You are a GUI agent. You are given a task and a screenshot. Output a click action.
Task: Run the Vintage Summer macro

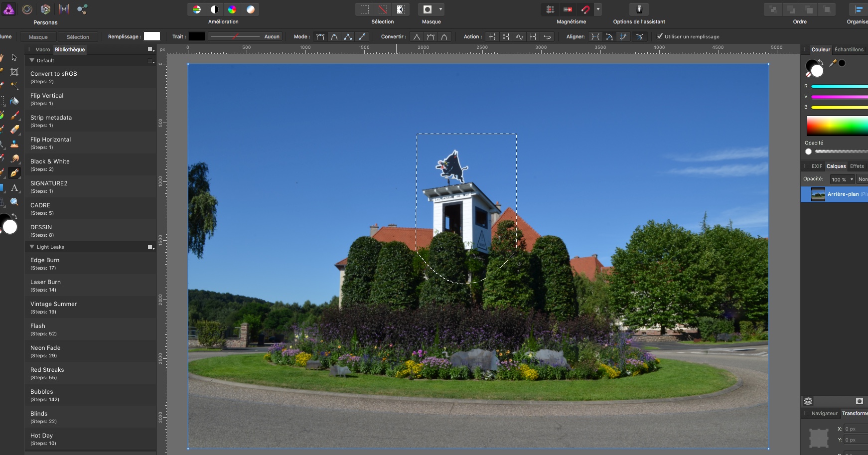coord(91,307)
